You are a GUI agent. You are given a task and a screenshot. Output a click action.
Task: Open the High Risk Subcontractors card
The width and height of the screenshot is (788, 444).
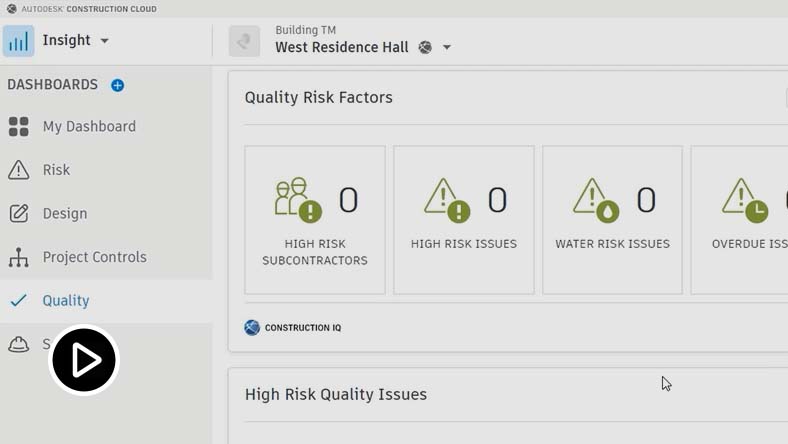point(315,220)
